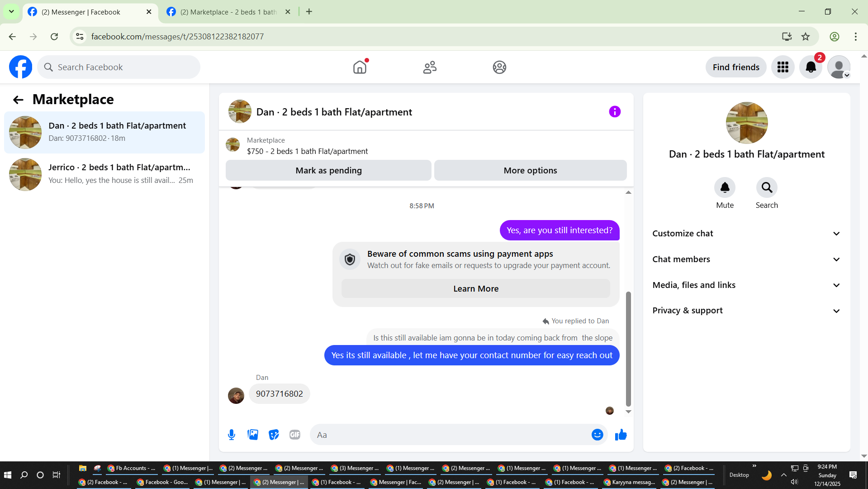Image resolution: width=868 pixels, height=489 pixels.
Task: Open tab search dropdown arrow
Action: [11, 12]
